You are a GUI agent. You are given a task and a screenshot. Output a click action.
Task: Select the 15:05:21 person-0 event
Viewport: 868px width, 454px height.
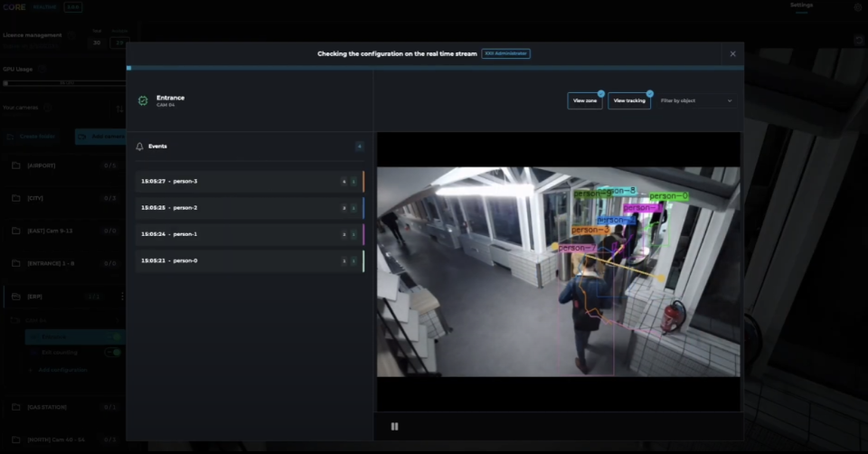[250, 260]
